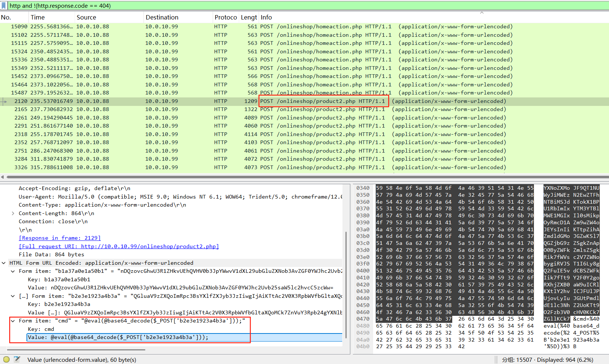Select packet number 15464 row
The width and height of the screenshot is (609, 364).
(x=304, y=85)
